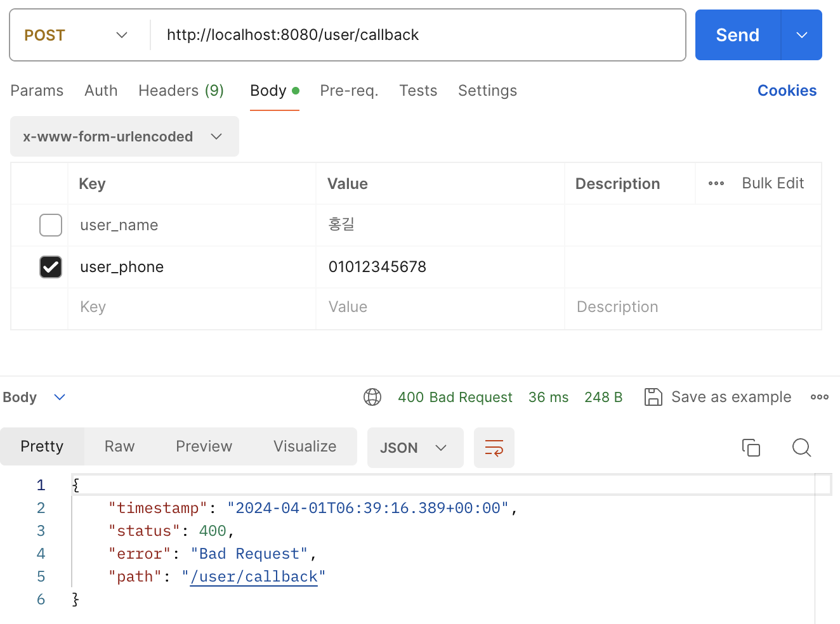
Task: Select the Visualize view tab
Action: coord(305,446)
